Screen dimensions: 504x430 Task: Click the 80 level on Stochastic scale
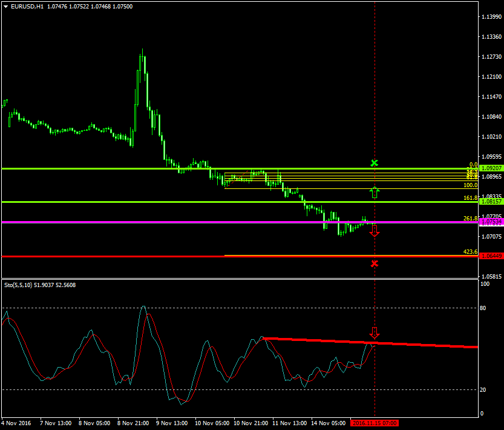click(x=483, y=308)
